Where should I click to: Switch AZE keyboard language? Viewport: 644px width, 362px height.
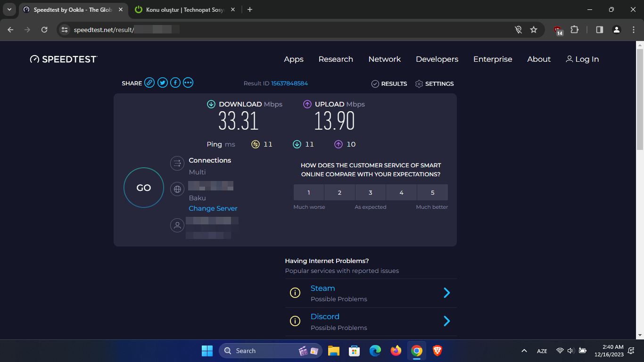pos(542,351)
